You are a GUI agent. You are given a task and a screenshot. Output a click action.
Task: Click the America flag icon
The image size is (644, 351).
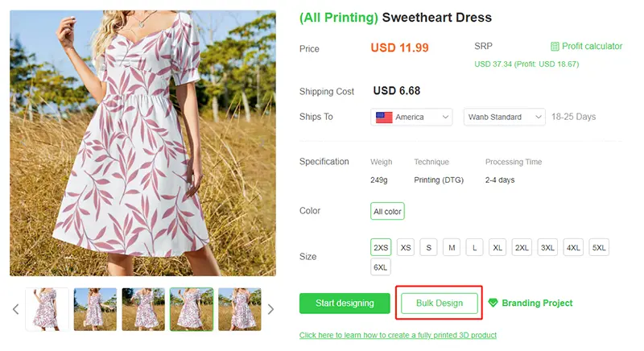tap(384, 117)
